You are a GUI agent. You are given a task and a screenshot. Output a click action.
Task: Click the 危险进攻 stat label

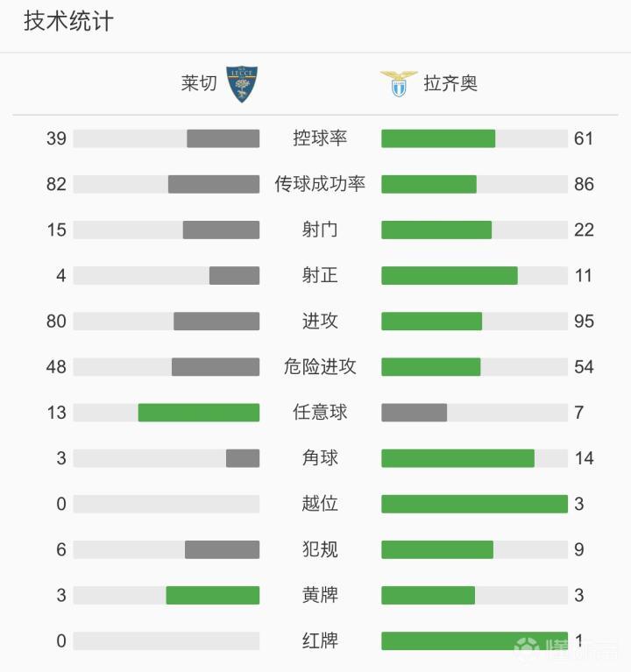tap(320, 367)
